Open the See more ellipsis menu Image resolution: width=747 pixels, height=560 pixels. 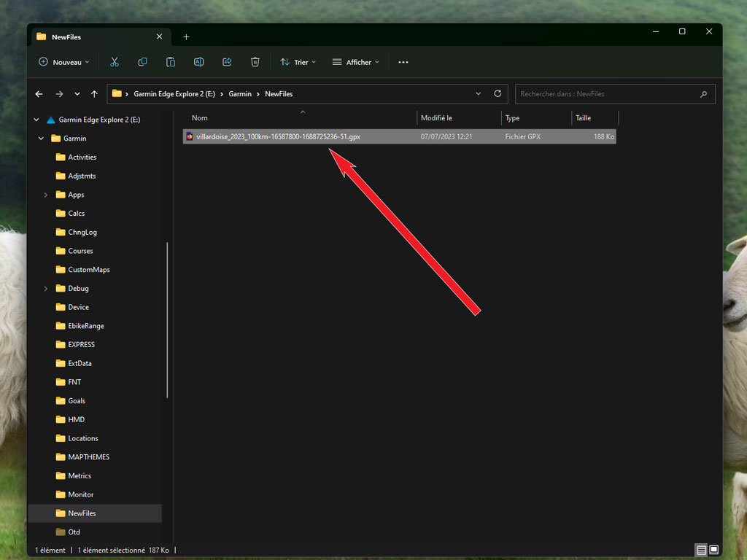pyautogui.click(x=403, y=62)
